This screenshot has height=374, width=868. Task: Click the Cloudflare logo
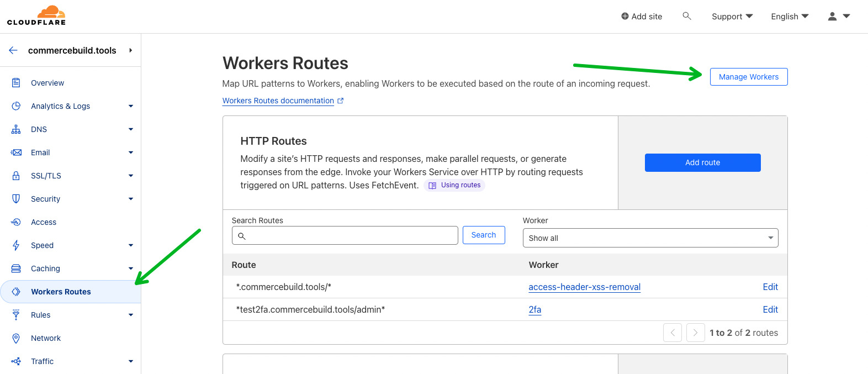coord(36,15)
